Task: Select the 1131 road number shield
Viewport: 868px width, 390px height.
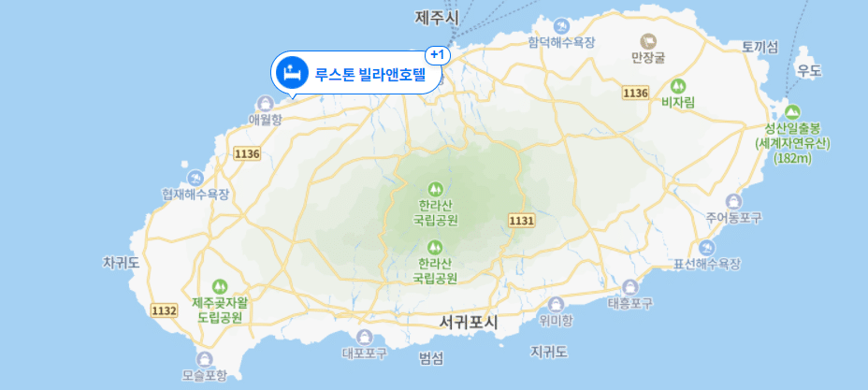Action: pos(521,222)
